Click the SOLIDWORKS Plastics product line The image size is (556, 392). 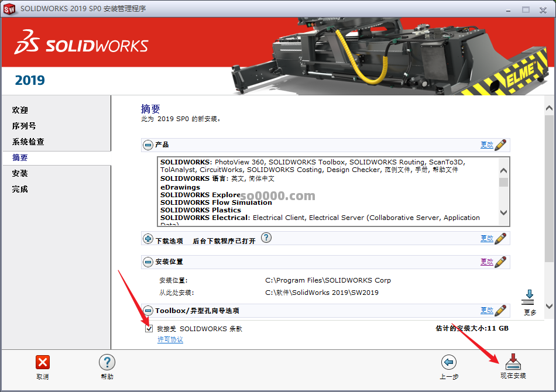click(x=201, y=210)
